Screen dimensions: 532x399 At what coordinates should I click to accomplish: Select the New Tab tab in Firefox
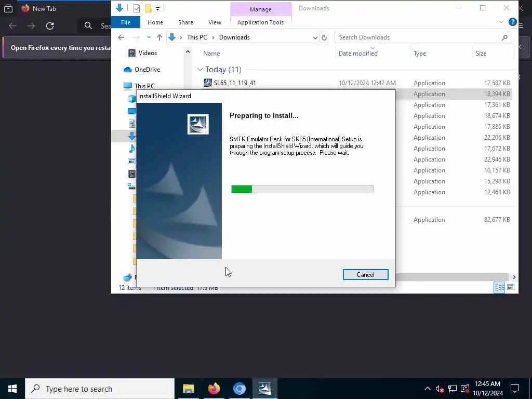click(44, 9)
